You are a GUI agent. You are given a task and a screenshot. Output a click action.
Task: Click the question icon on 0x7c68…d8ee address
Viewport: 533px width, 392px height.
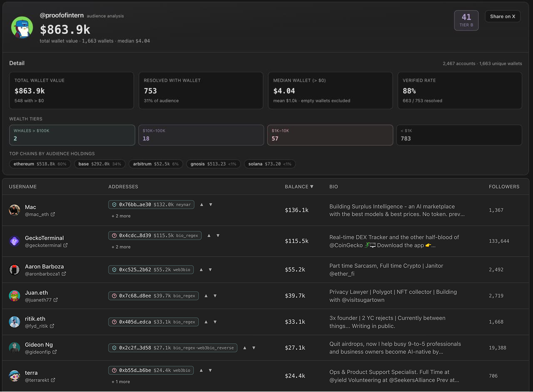(115, 296)
